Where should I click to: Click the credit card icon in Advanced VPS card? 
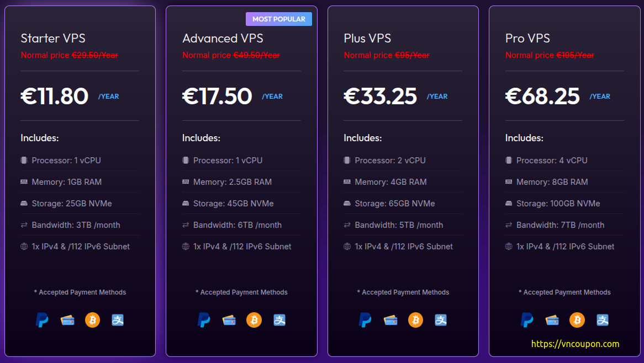[x=229, y=320]
